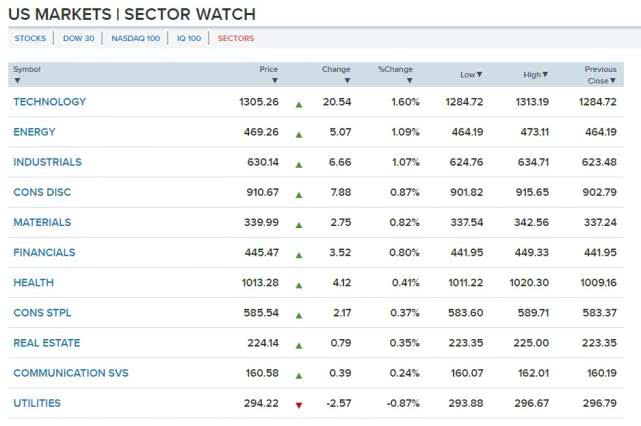641x426 pixels.
Task: Sort by the Symbol column arrow
Action: point(17,80)
